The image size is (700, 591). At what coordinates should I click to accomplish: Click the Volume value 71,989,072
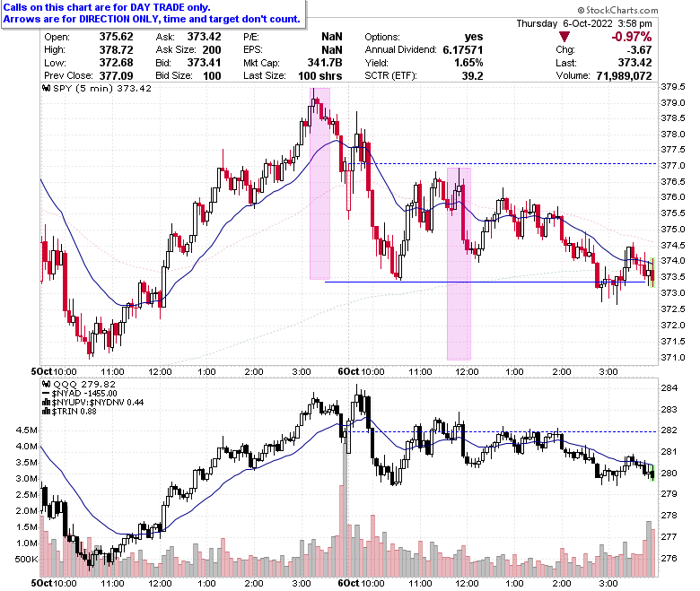coord(624,76)
